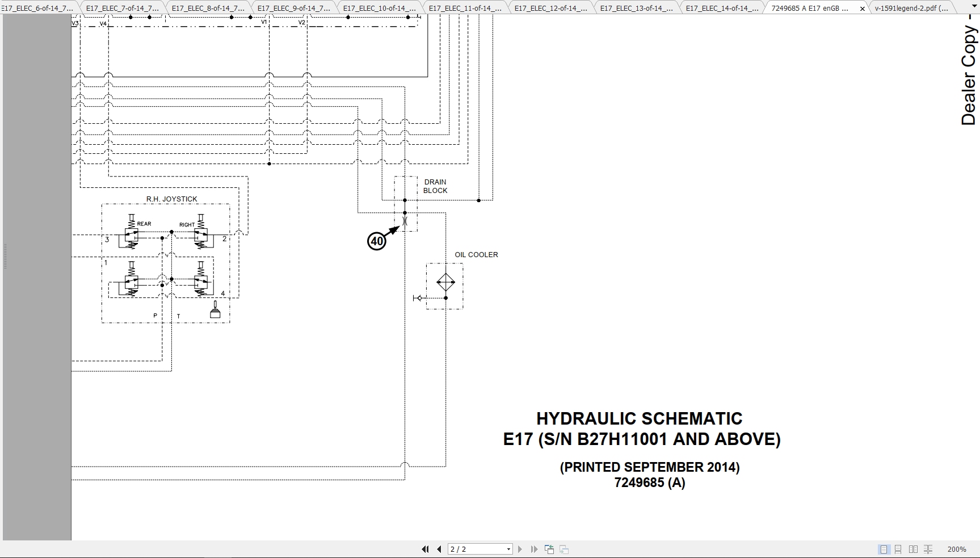
Task: Expand the left panel handle
Action: point(5,255)
